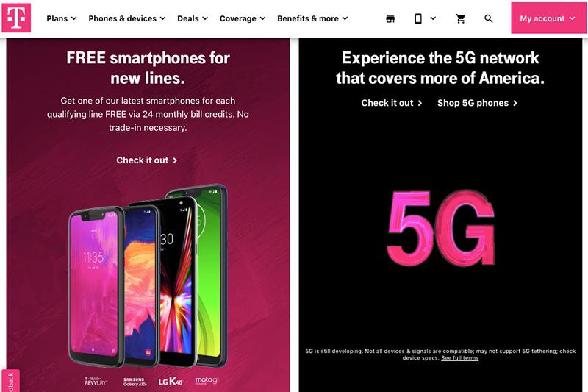The image size is (588, 392).
Task: Click Check it out under FREE smartphones
Action: point(146,160)
